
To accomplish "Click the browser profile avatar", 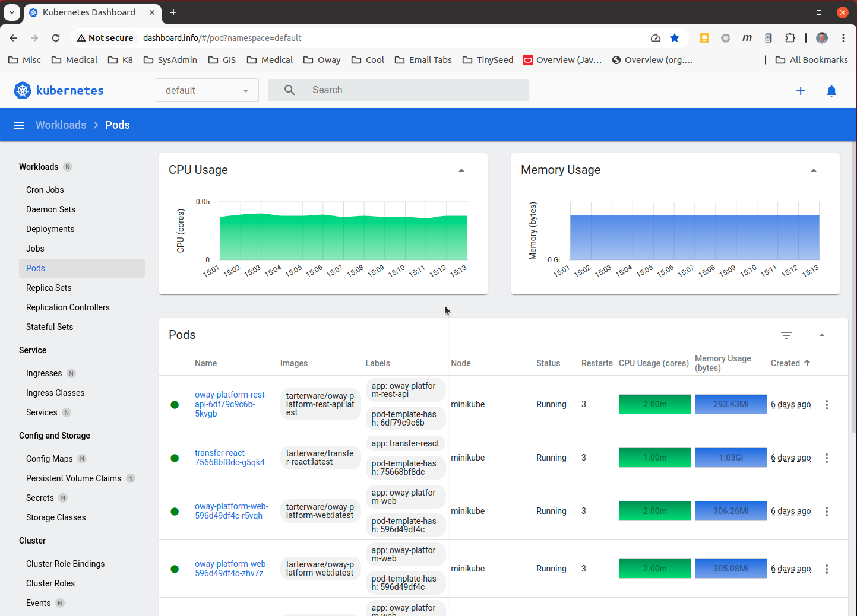I will click(822, 38).
